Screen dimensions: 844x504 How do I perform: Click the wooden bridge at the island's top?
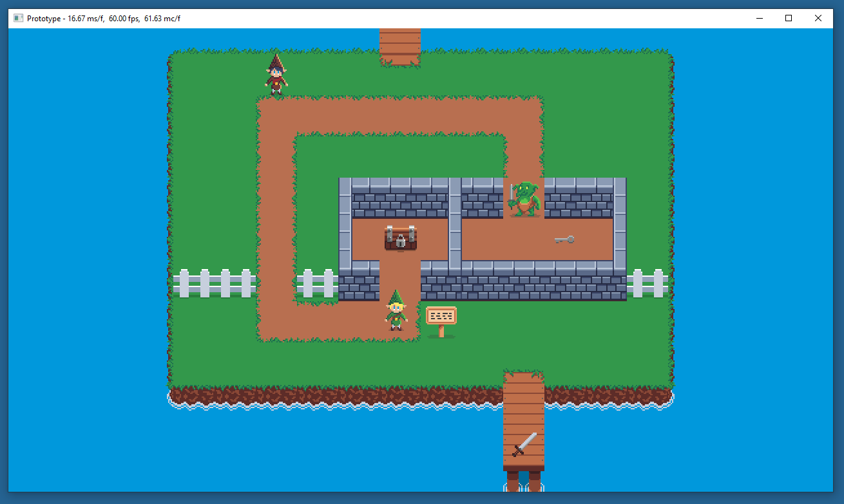click(x=400, y=45)
